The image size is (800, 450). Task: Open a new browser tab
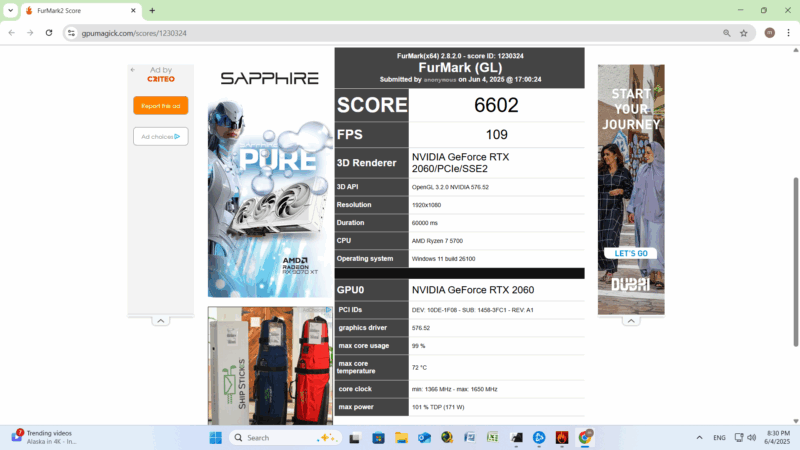click(152, 10)
